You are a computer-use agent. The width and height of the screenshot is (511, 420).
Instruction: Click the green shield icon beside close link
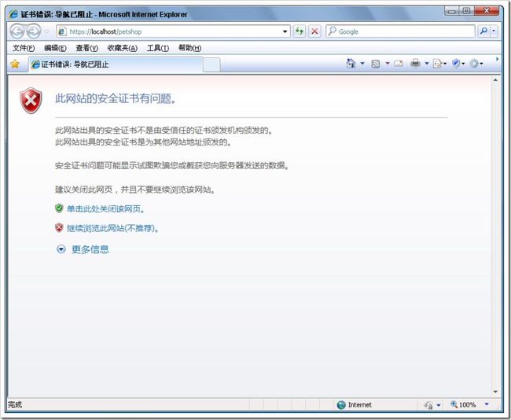pos(59,208)
